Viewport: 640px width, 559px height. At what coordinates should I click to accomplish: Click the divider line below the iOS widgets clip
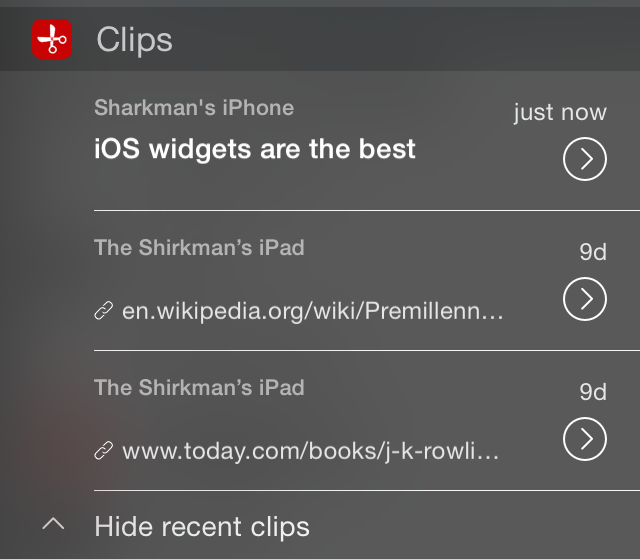tap(366, 211)
